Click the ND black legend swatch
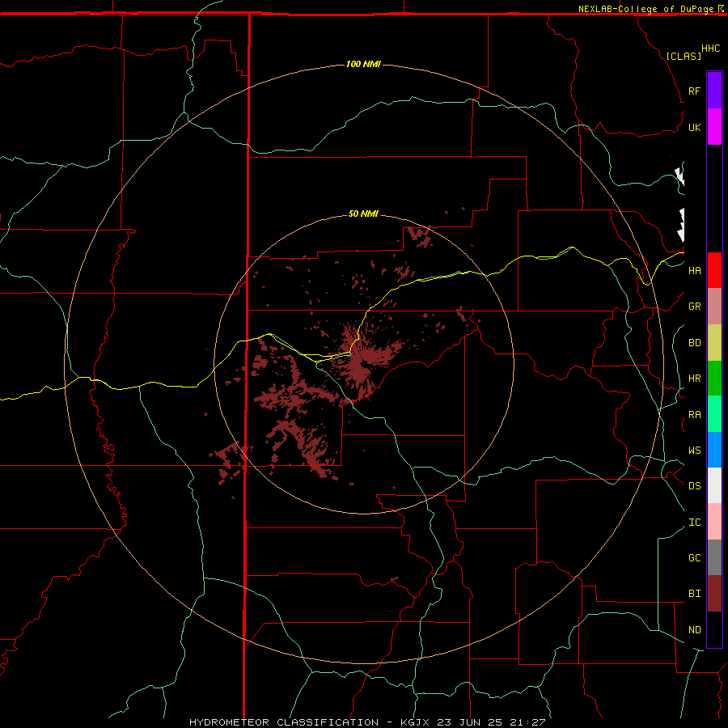Image resolution: width=728 pixels, height=728 pixels. tap(714, 629)
